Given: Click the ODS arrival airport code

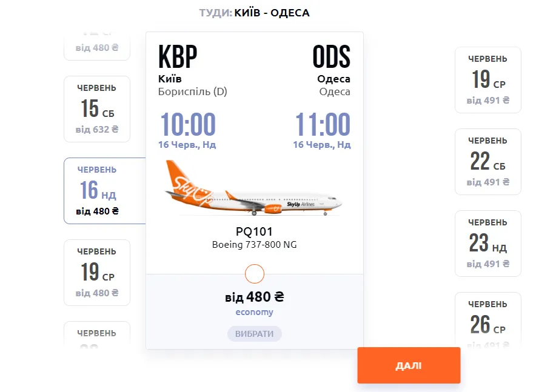Looking at the screenshot, I should [331, 57].
